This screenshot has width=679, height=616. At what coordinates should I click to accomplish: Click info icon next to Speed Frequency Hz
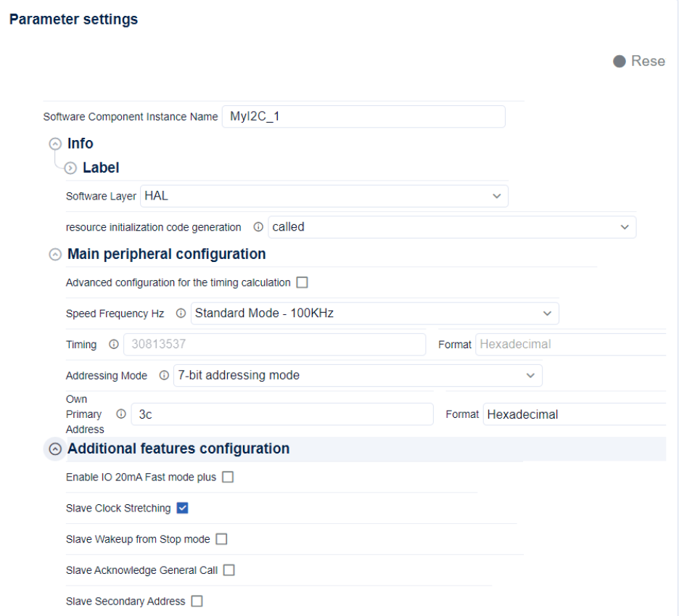181,313
